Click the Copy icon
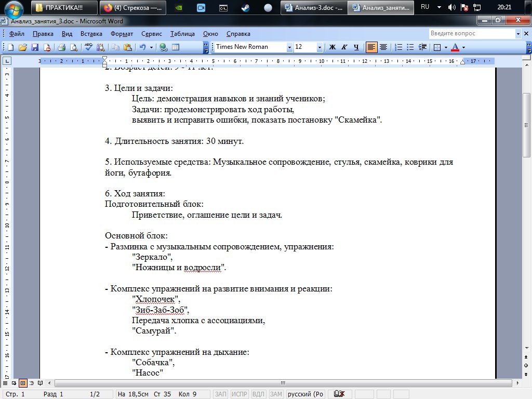 [x=116, y=47]
